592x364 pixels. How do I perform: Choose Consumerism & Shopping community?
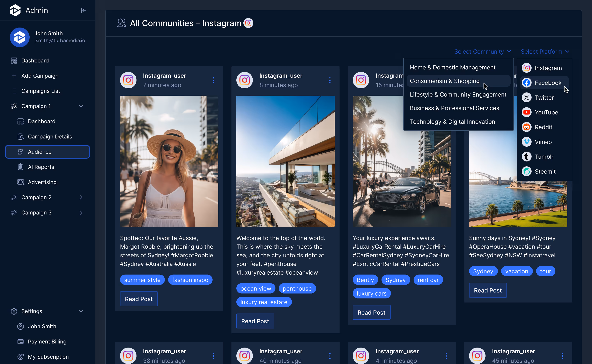pos(445,81)
